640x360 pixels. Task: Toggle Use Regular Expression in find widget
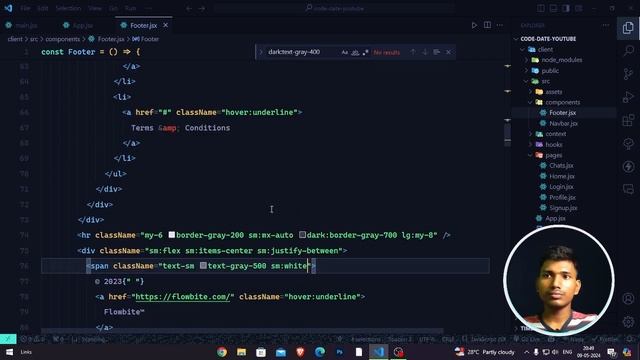pyautogui.click(x=365, y=52)
